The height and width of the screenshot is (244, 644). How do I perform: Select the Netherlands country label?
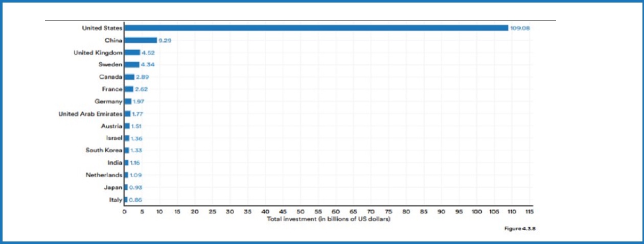pyautogui.click(x=104, y=175)
